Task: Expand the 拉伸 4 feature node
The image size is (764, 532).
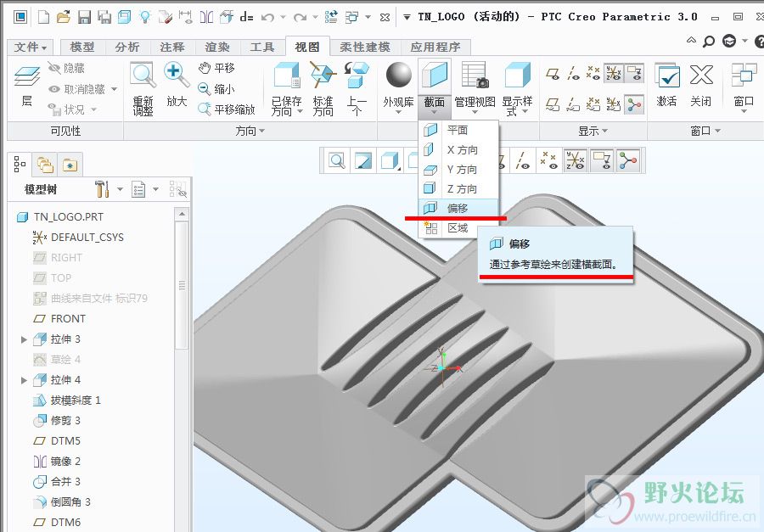Action: click(x=24, y=380)
